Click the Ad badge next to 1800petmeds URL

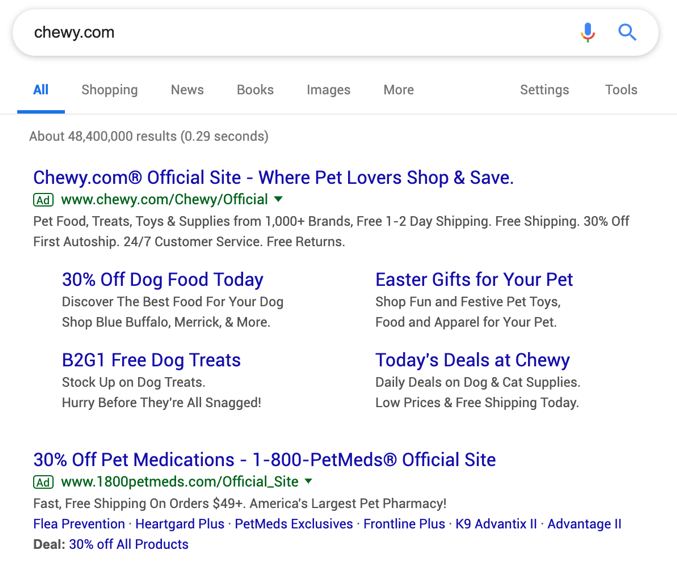point(43,482)
